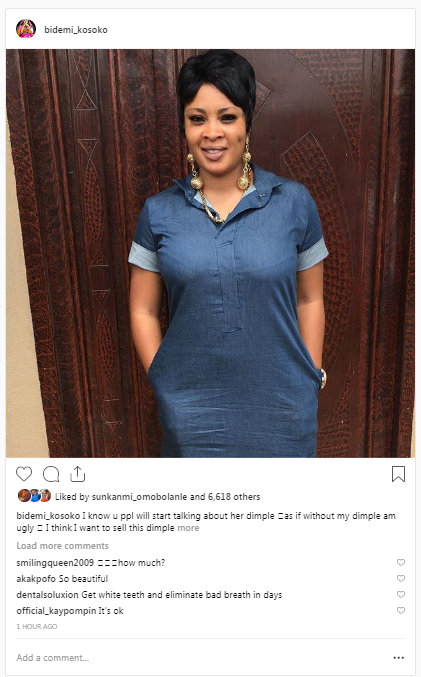Like akakpofo's comment
Screen dimensions: 421x677
click(x=401, y=578)
